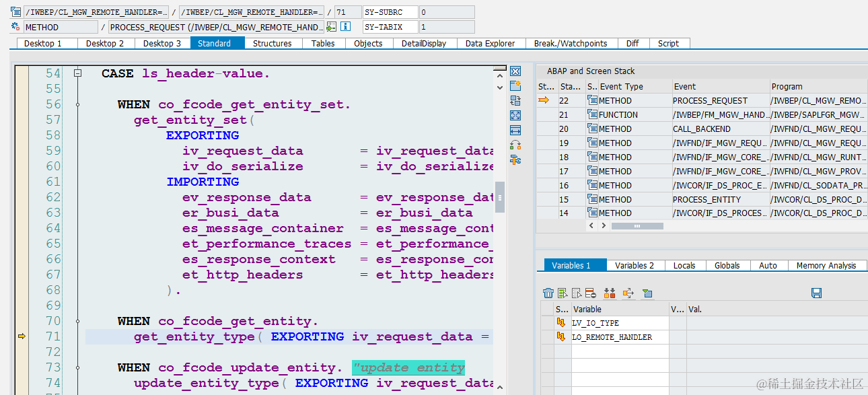Switch to the Globals tab
The image size is (868, 395).
(727, 265)
